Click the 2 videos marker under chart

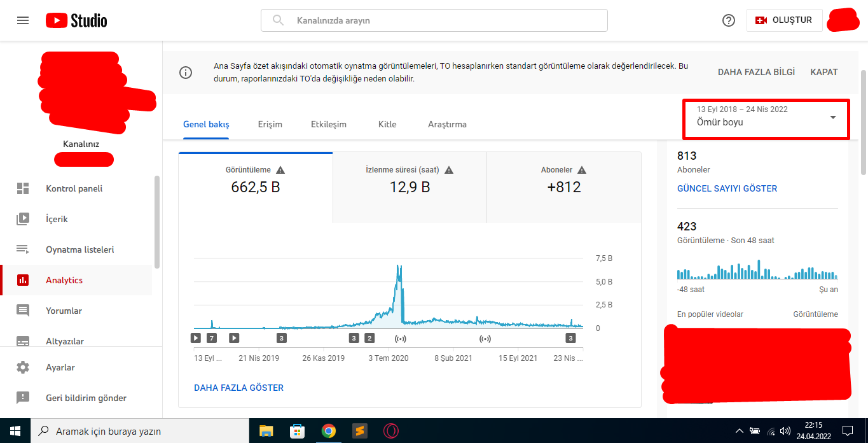pyautogui.click(x=369, y=338)
